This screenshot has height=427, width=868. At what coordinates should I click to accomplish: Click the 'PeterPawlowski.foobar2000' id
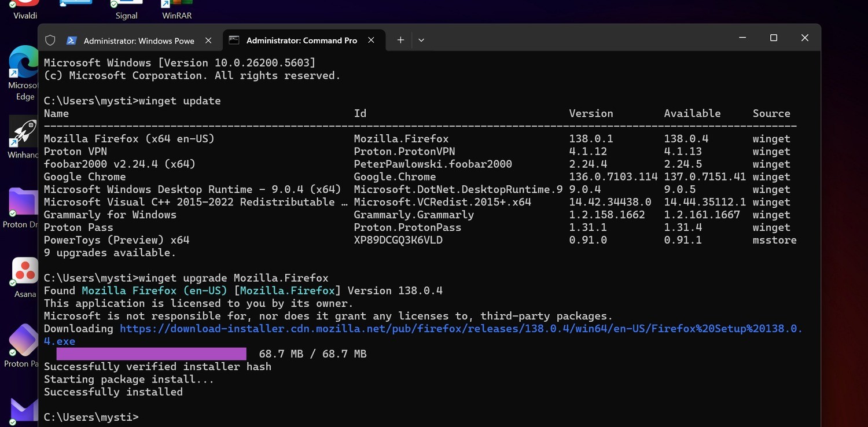click(x=433, y=164)
